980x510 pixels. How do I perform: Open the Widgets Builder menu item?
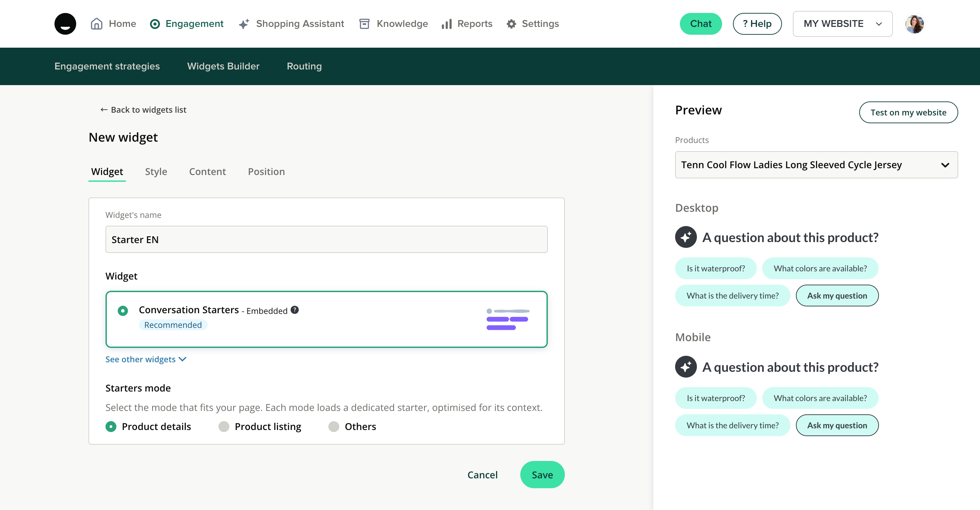223,66
